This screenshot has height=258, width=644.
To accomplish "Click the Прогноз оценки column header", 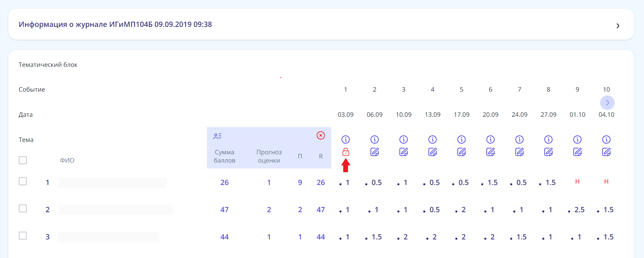I will point(269,156).
